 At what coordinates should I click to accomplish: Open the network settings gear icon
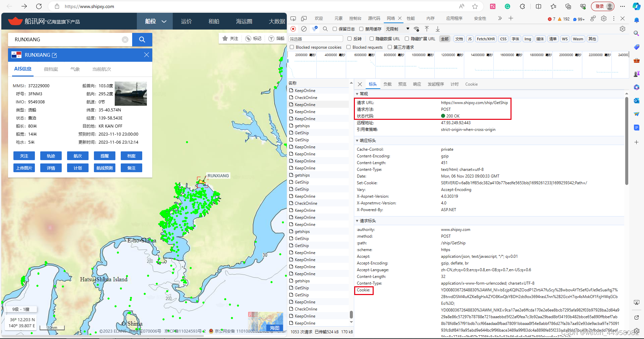[623, 29]
